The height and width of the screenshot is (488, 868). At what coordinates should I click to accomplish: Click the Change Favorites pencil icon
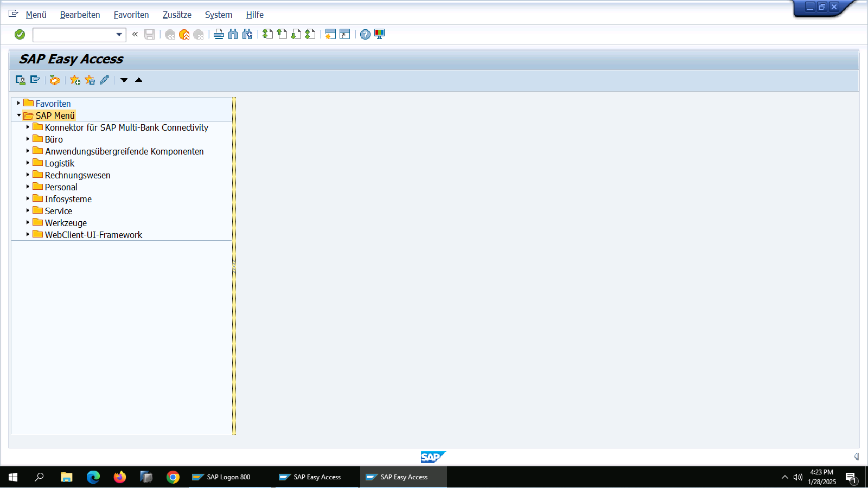click(x=104, y=80)
